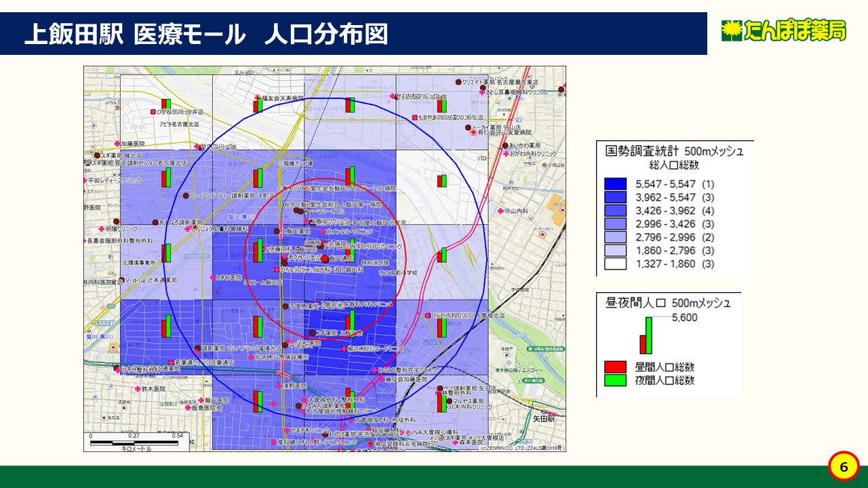Click the red 昼間人口総数 legend swatch
Viewport: 868px width, 488px height.
[x=615, y=367]
